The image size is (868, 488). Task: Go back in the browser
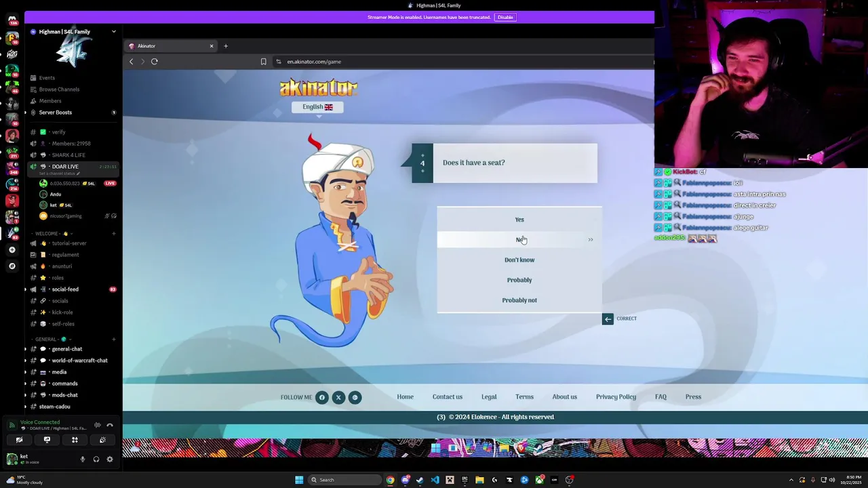click(132, 62)
